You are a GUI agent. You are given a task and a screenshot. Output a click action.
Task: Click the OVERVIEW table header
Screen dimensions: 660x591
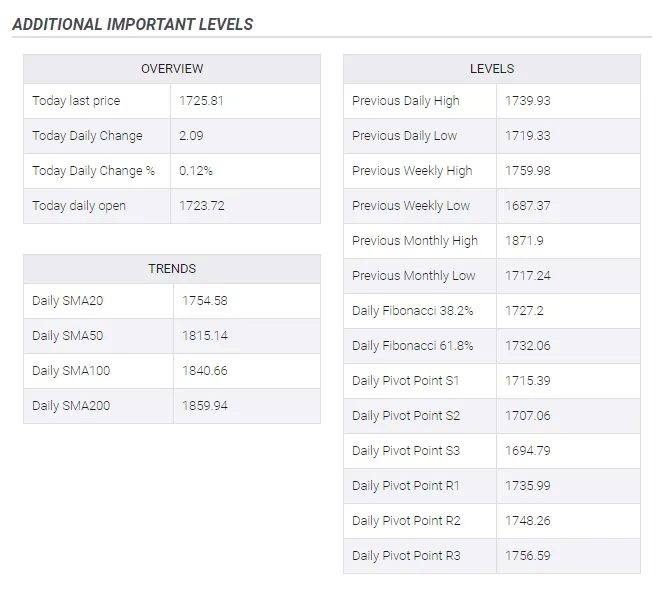pos(172,69)
